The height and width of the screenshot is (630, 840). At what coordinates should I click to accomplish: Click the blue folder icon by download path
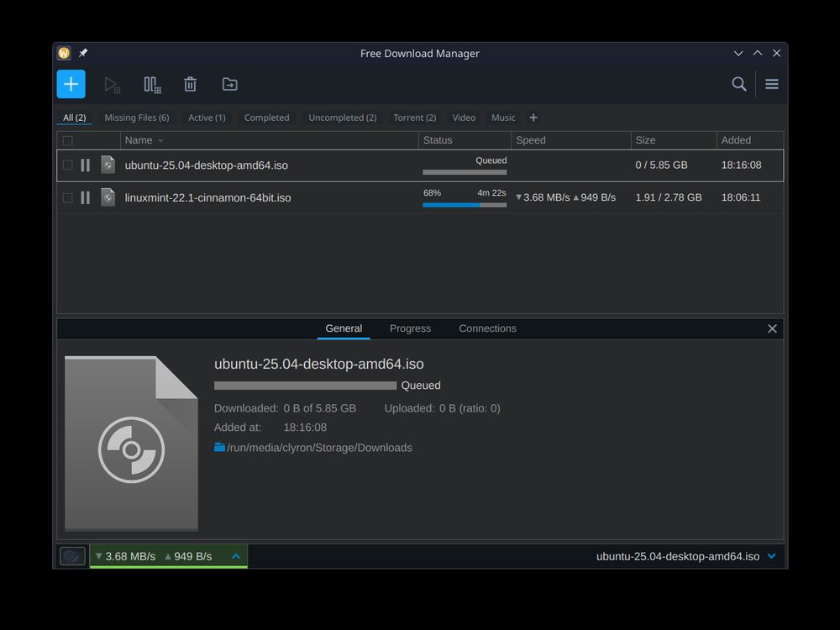[x=219, y=447]
